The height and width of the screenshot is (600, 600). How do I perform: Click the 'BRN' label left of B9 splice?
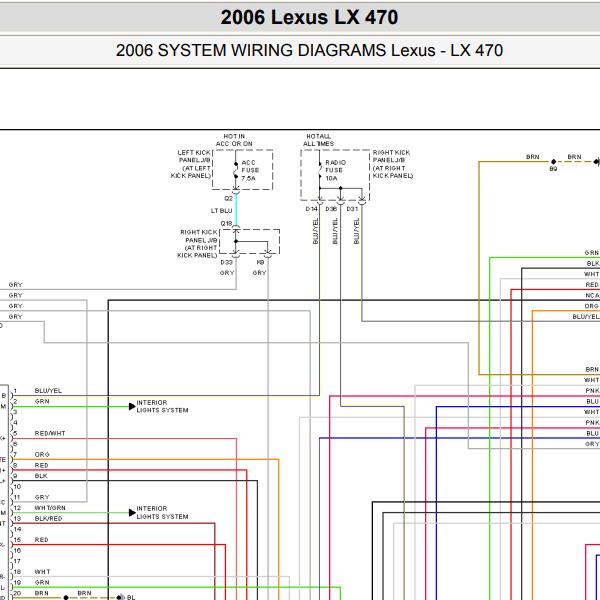pos(533,157)
